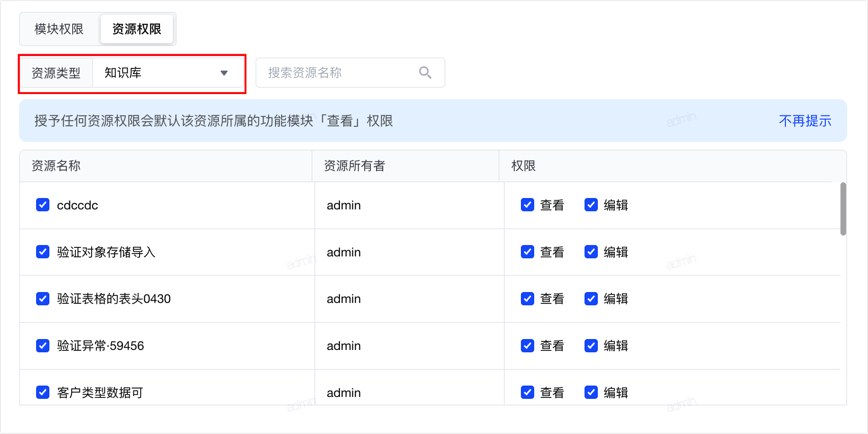This screenshot has width=868, height=434.
Task: Focus the 搜索资源名称 search field
Action: click(x=350, y=73)
